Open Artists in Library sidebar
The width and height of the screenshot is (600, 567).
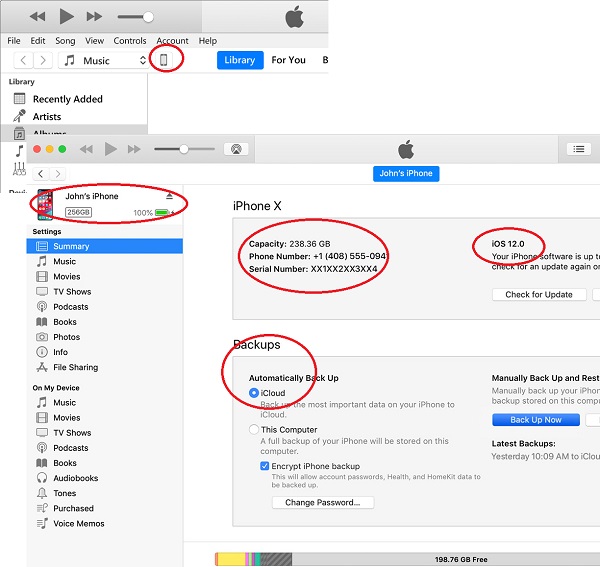click(x=47, y=117)
